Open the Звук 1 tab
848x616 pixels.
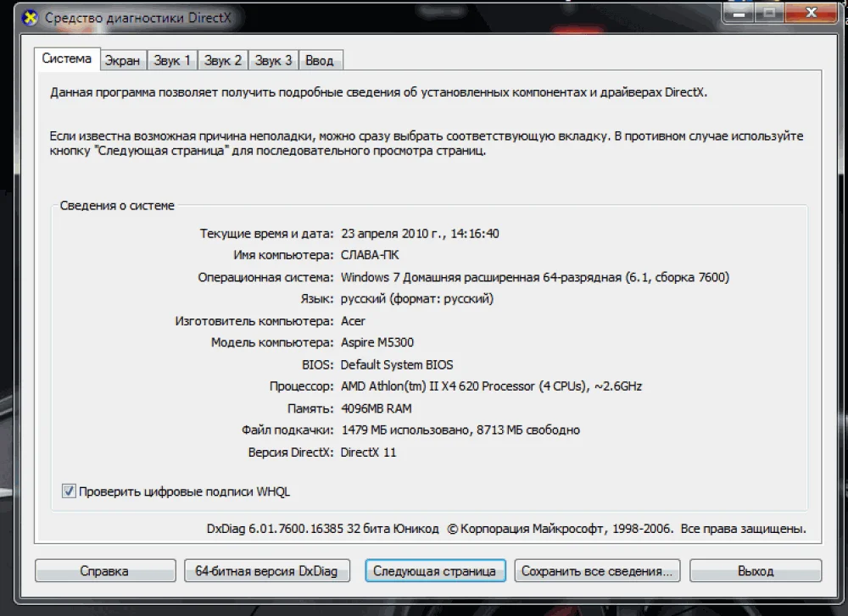pyautogui.click(x=172, y=60)
